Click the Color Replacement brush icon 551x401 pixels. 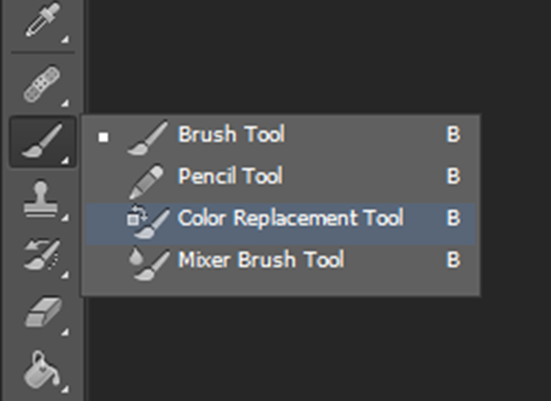[148, 221]
